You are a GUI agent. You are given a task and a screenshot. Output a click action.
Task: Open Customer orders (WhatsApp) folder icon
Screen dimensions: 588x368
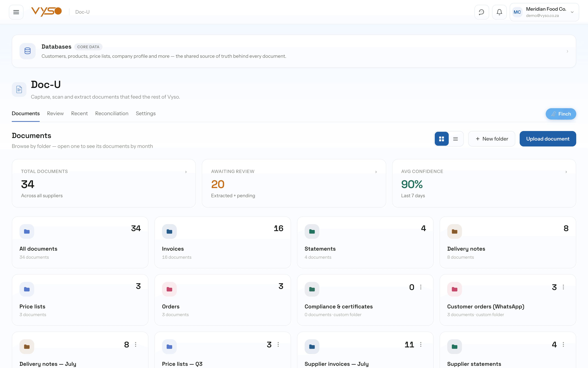point(454,289)
